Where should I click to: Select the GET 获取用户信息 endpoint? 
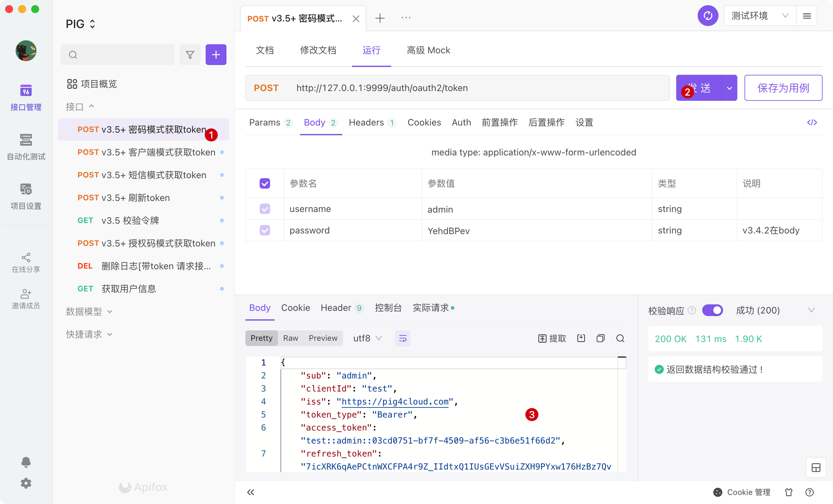click(143, 289)
